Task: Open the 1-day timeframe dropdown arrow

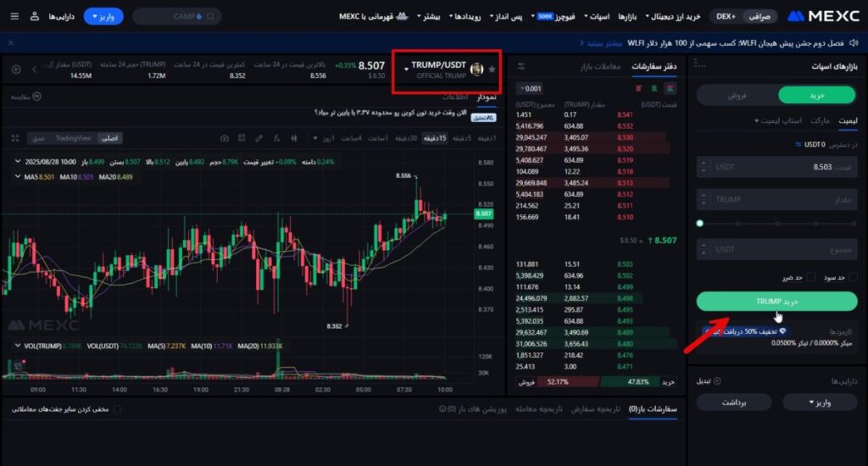Action: coord(315,138)
